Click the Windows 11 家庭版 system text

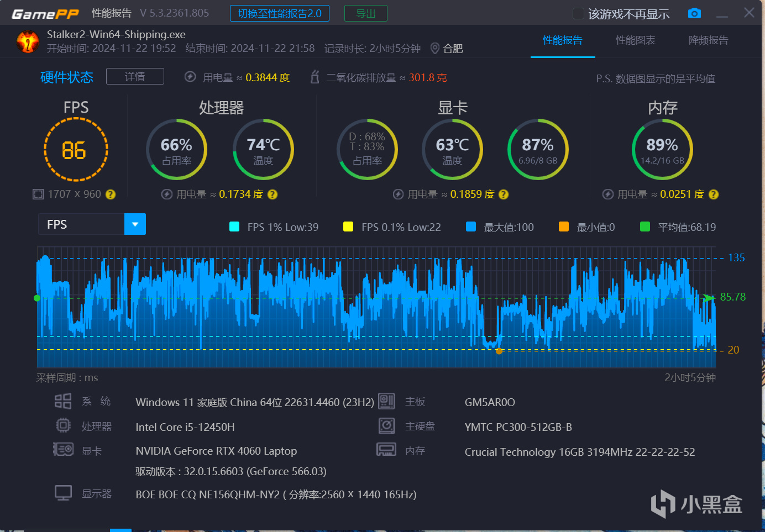point(255,402)
